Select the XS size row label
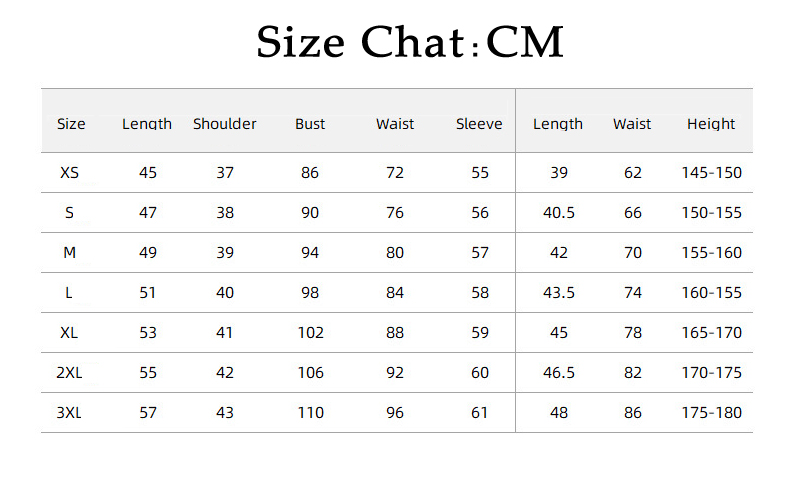 (x=70, y=173)
